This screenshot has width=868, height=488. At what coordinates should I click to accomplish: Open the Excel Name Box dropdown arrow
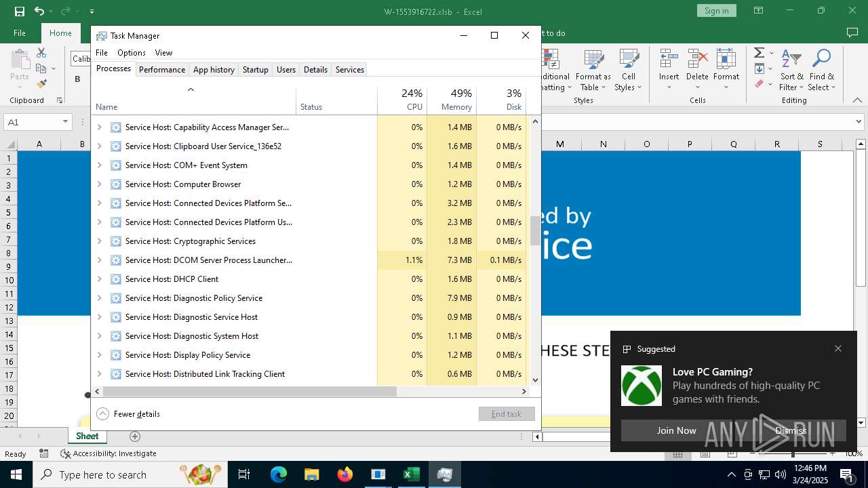tap(66, 122)
